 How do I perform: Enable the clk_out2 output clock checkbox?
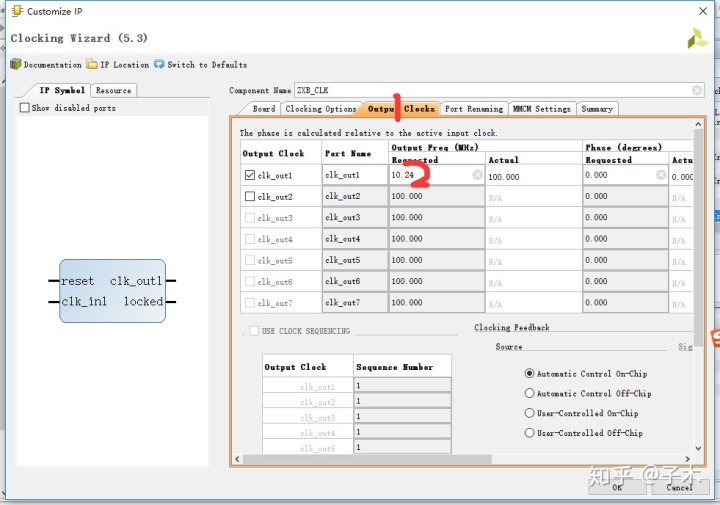(250, 196)
